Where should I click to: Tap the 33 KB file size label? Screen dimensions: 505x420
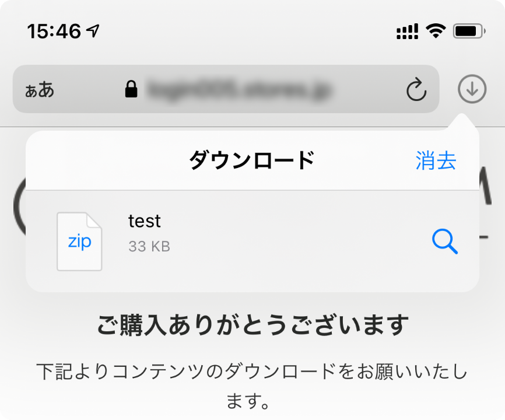[x=149, y=247]
